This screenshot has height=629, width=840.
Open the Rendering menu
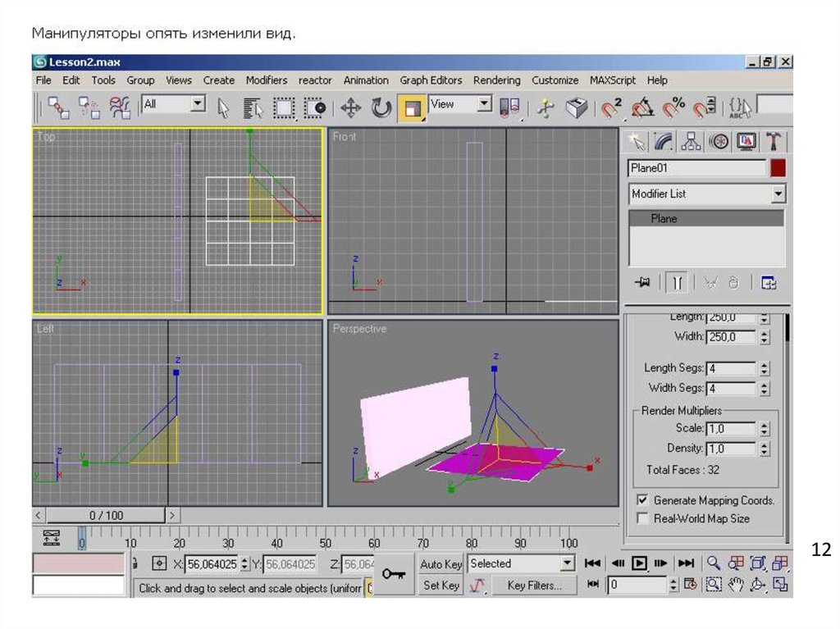click(x=496, y=80)
